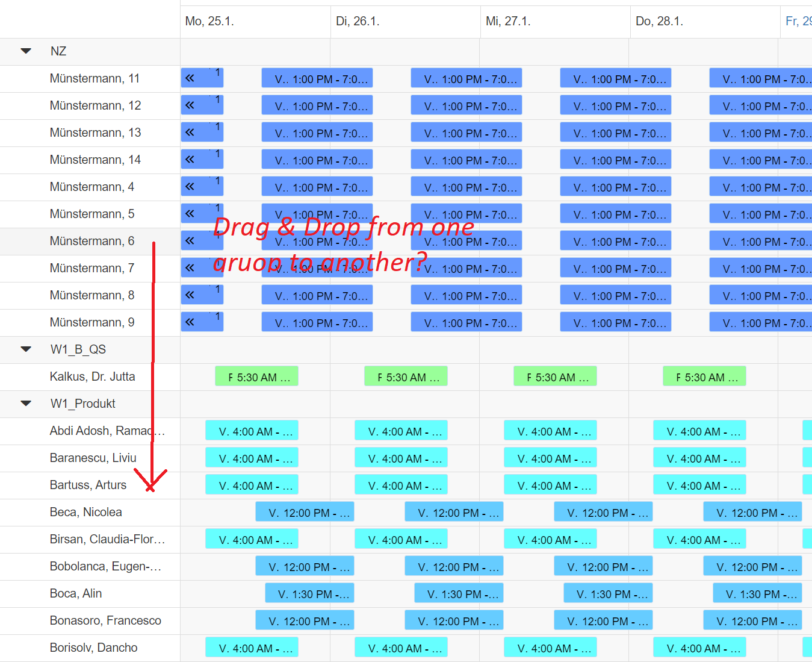The image size is (812, 662).
Task: Click the continuation arrow in Münstermann, 8 row
Action: [x=190, y=295]
